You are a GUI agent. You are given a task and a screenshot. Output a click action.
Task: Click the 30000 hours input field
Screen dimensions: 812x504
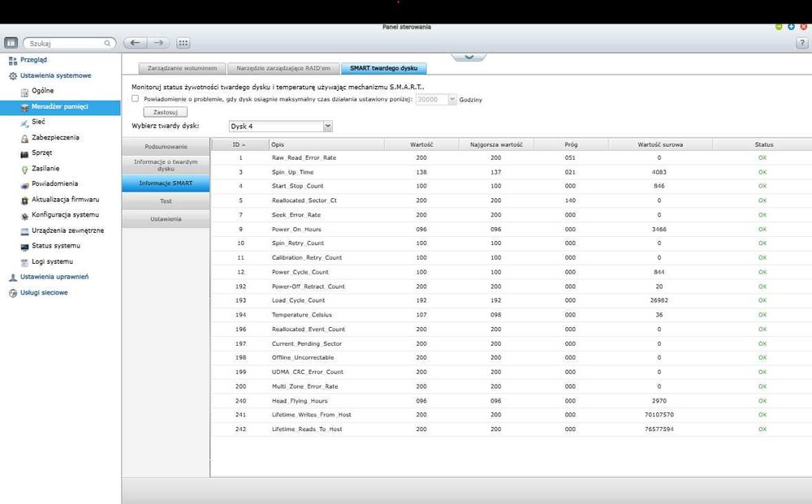[431, 99]
